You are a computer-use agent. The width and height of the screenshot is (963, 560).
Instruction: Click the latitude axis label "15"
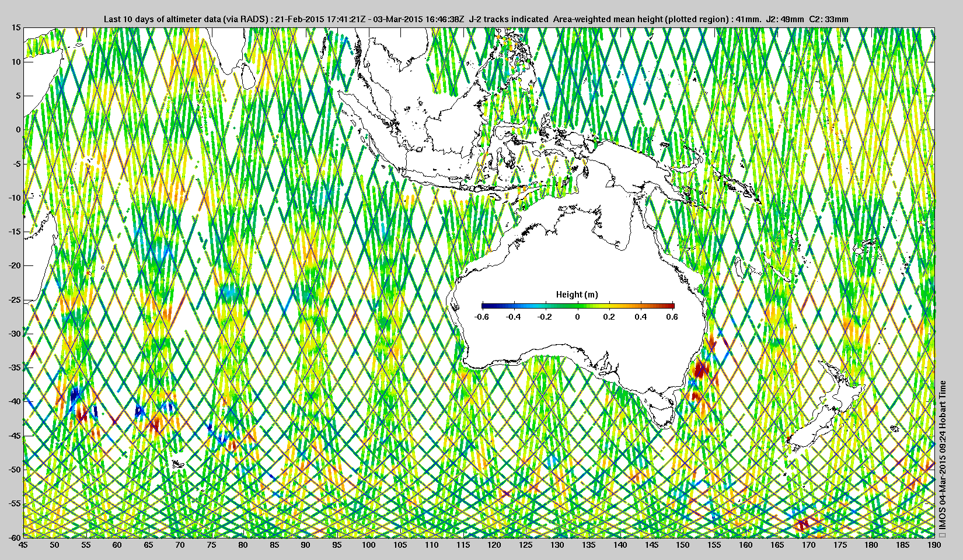[x=16, y=27]
